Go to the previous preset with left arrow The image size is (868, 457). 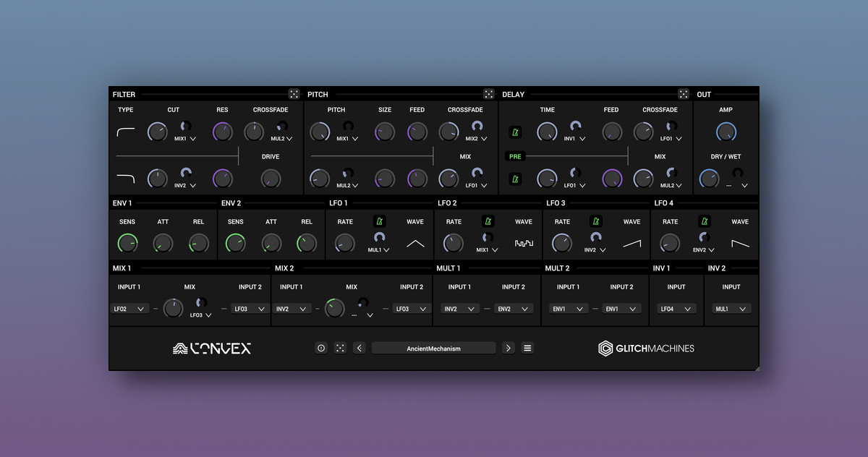[x=359, y=348]
